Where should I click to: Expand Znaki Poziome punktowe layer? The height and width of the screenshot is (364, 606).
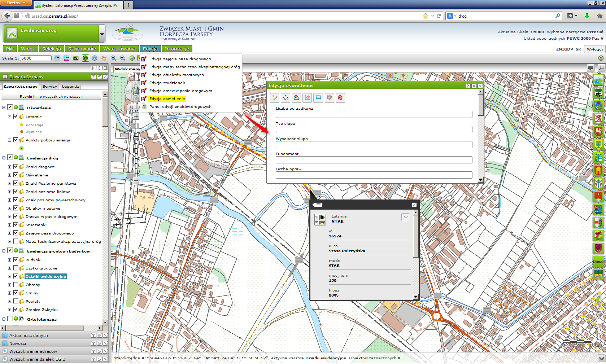tap(10, 183)
